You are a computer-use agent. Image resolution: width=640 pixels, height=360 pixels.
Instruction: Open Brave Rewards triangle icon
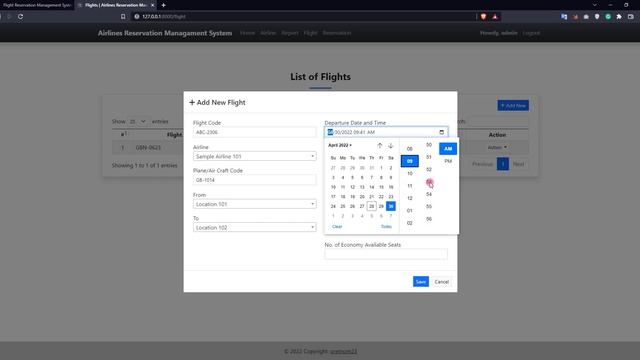[x=495, y=17]
